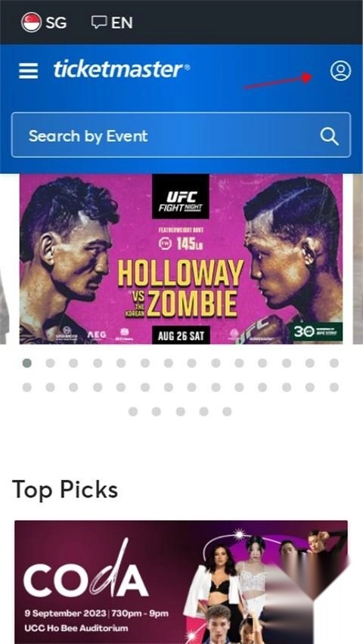This screenshot has height=644, width=363.
Task: Open the CODA event card
Action: 181,582
